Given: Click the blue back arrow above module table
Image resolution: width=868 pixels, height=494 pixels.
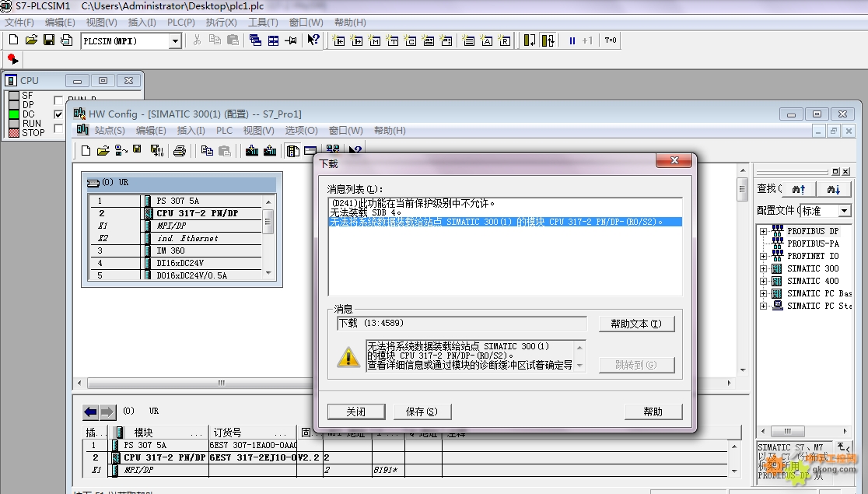Looking at the screenshot, I should click(x=91, y=412).
